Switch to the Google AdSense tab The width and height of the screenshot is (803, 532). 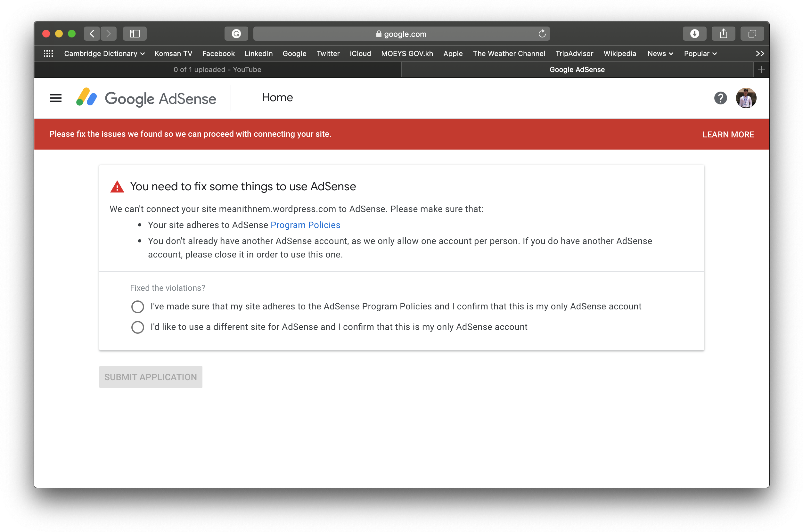[577, 70]
